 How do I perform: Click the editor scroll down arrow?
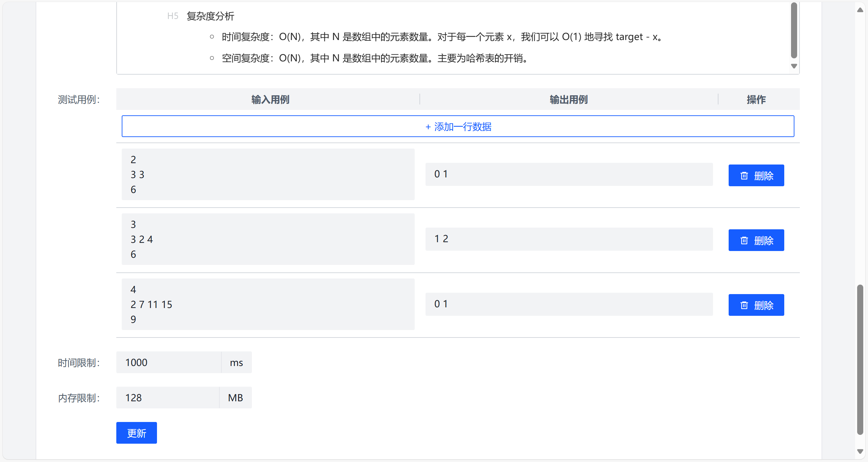794,66
